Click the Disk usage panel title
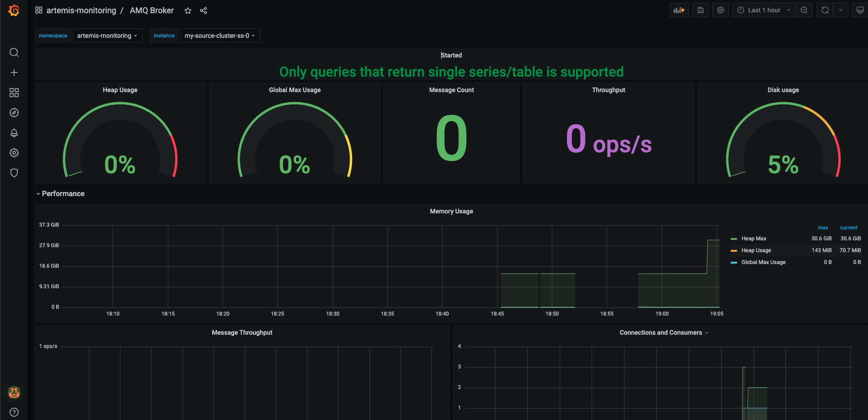The height and width of the screenshot is (420, 868). pos(783,90)
